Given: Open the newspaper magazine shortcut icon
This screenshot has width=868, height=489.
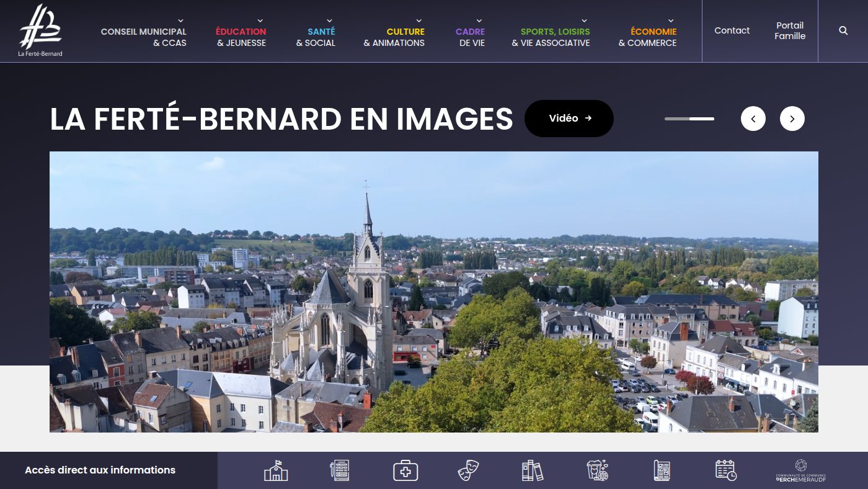Looking at the screenshot, I should click(x=662, y=470).
